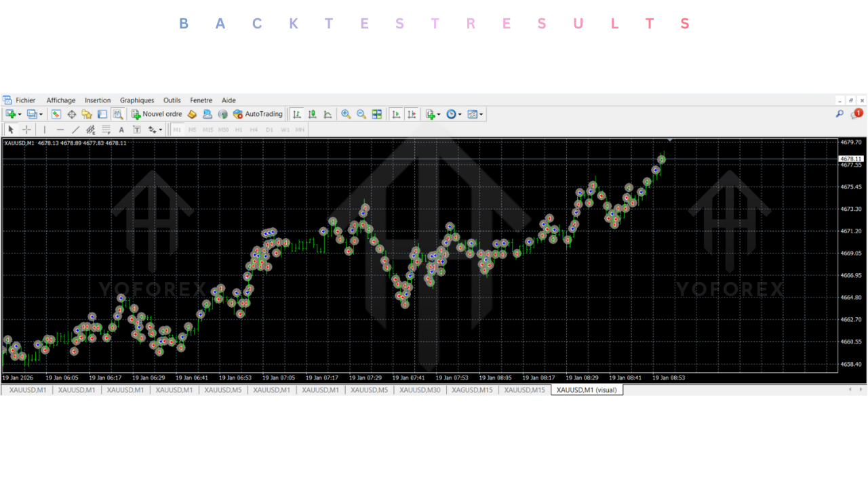Open the notification badge at top right

857,114
